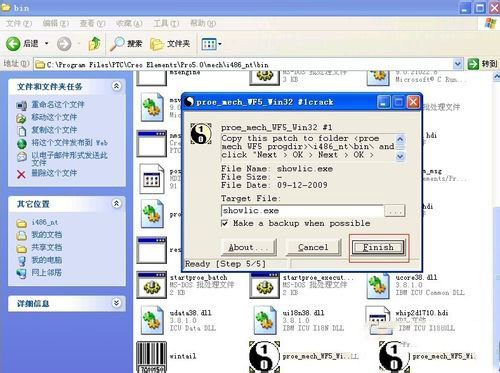500x373 pixels.
Task: Expand the address bar dropdown arrow
Action: pyautogui.click(x=458, y=64)
